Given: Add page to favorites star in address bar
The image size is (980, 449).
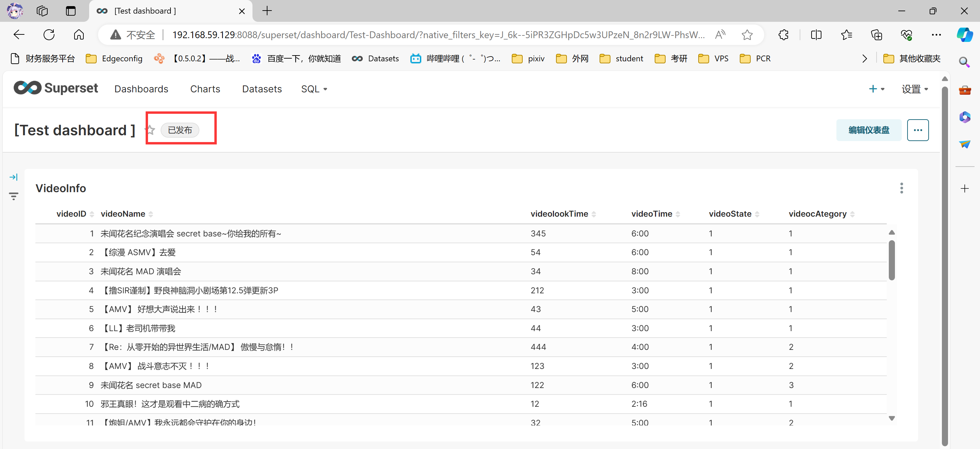Looking at the screenshot, I should [x=747, y=35].
